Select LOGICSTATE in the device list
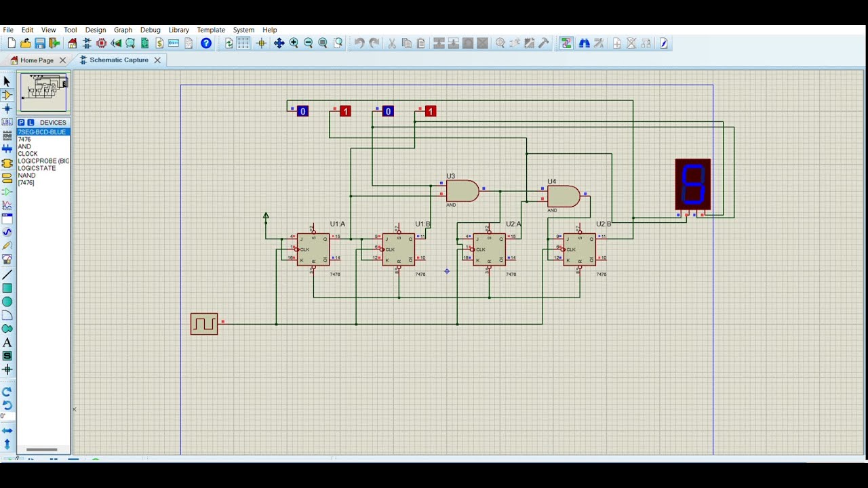868x488 pixels. (37, 168)
